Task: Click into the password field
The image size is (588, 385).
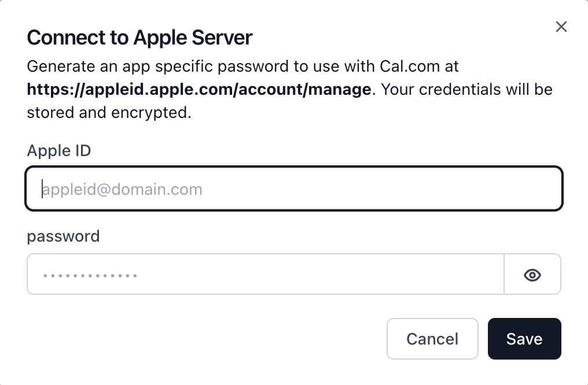Action: pos(266,274)
